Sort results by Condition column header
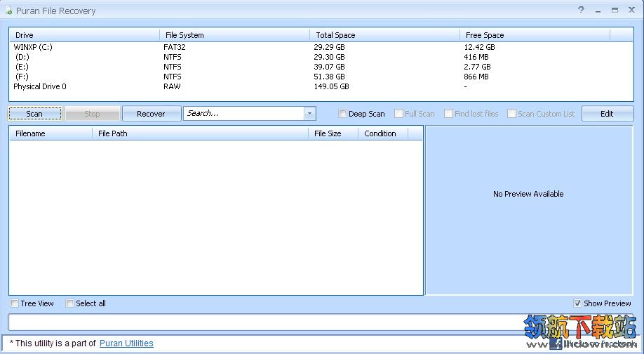The height and width of the screenshot is (354, 644). point(383,133)
